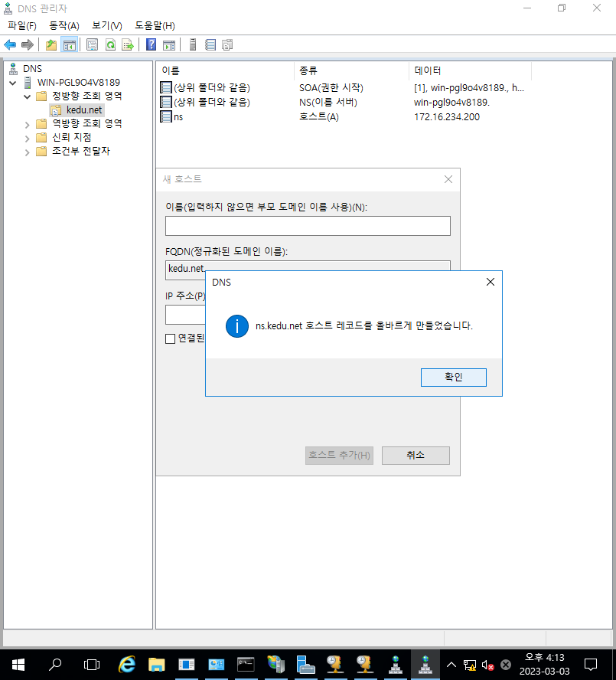Select the WIN-PGL9O4V8189 server in the tree
The width and height of the screenshot is (616, 680).
pyautogui.click(x=79, y=83)
